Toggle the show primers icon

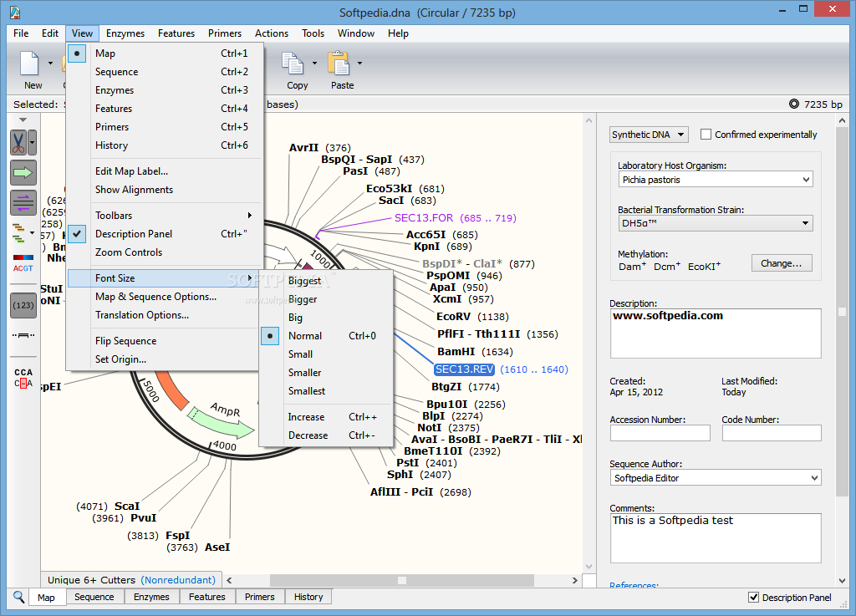click(23, 201)
